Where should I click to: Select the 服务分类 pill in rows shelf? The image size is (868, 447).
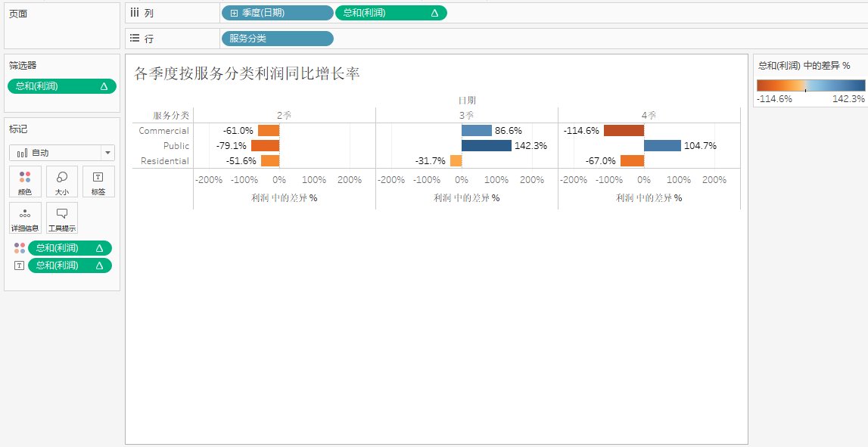point(277,39)
